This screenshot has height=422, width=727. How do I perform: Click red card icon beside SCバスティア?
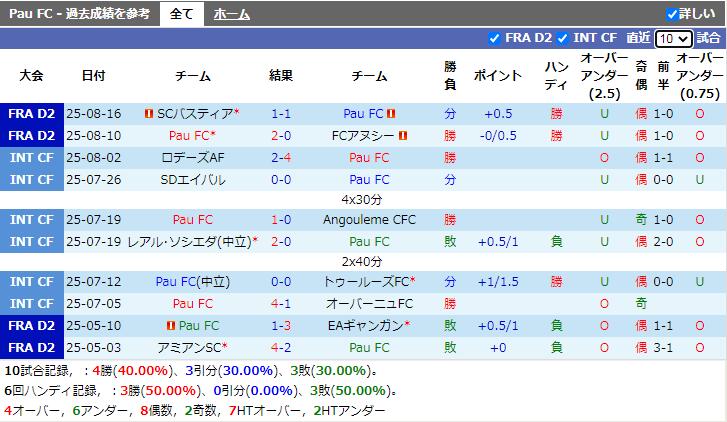[149, 114]
